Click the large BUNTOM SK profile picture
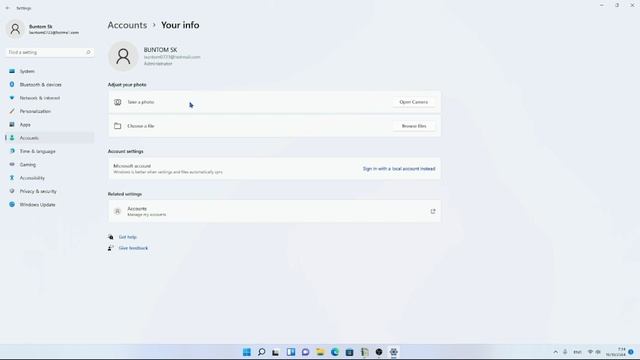Viewport: 640px width, 360px height. click(123, 56)
